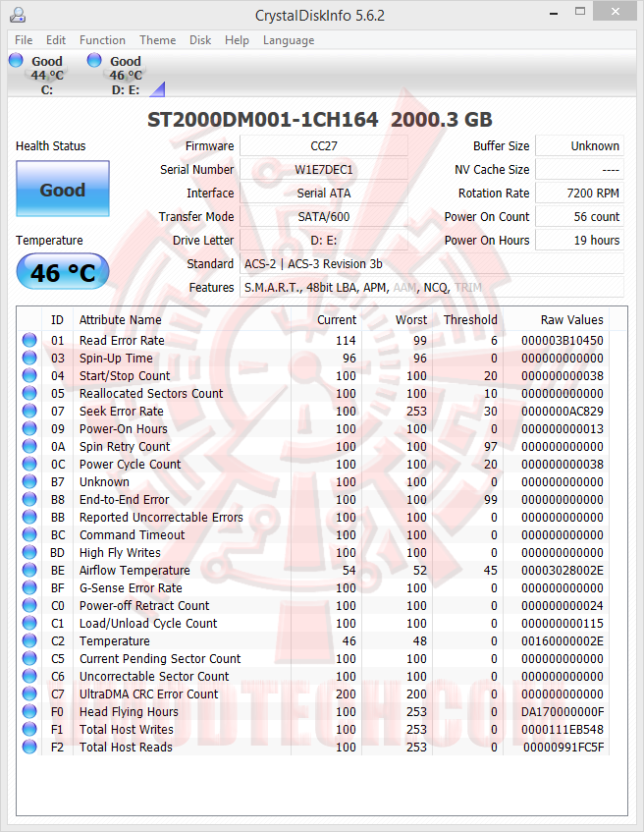
Task: Open the Language menu
Action: coord(289,40)
